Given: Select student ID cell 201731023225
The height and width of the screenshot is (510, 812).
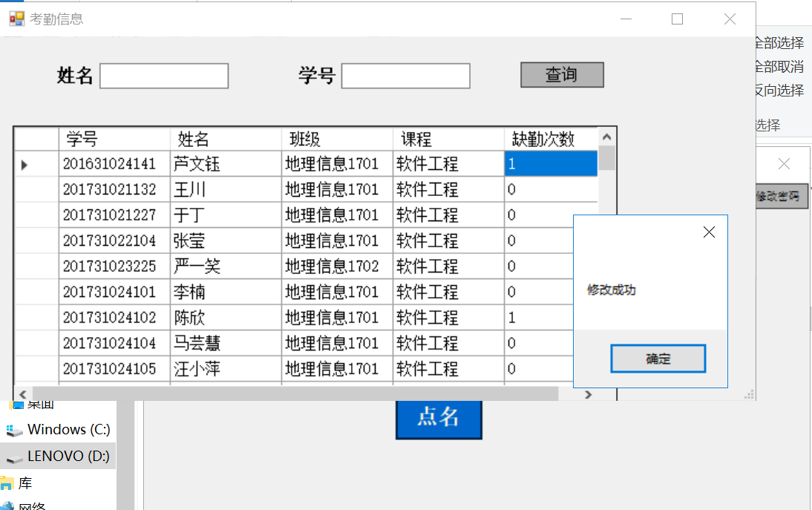Looking at the screenshot, I should 114,266.
